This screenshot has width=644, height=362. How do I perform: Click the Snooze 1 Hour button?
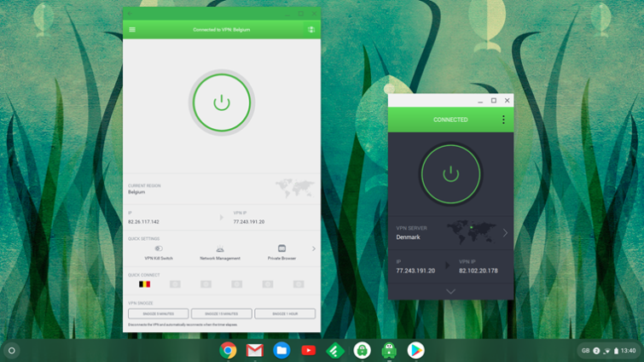point(285,314)
